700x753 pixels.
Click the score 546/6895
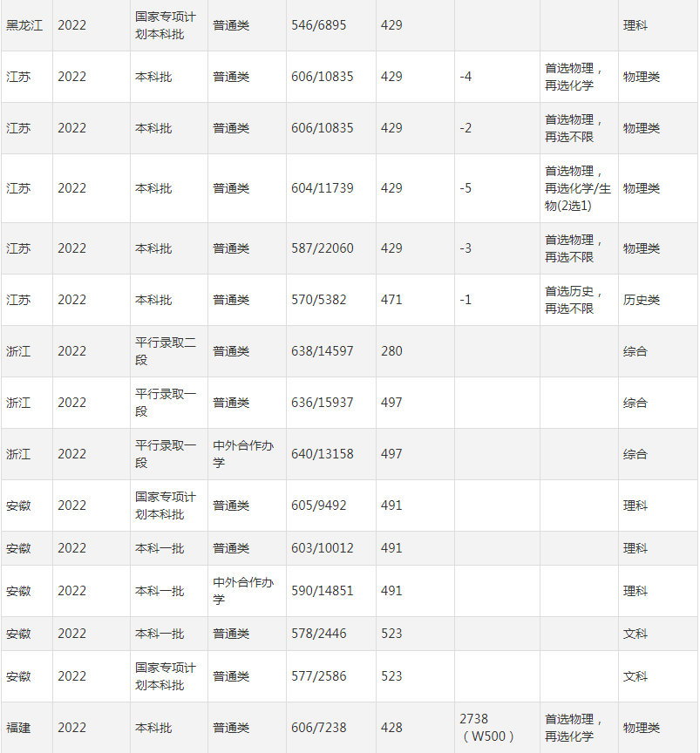point(318,25)
